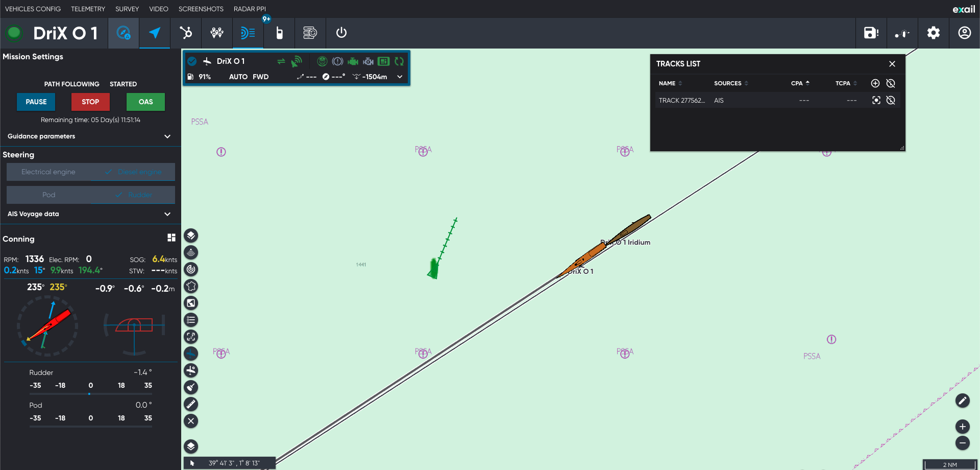Open the RADAR PPI menu
The height and width of the screenshot is (470, 980).
click(x=250, y=9)
